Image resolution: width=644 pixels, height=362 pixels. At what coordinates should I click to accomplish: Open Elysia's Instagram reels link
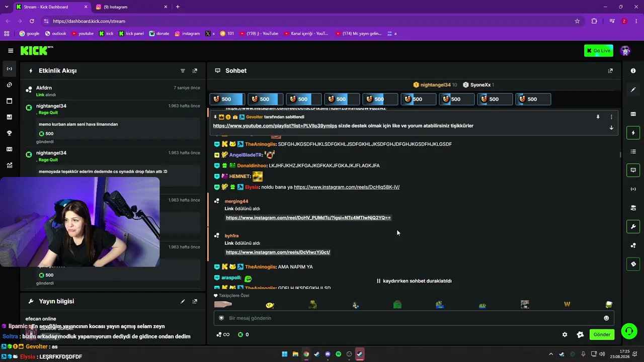click(347, 187)
